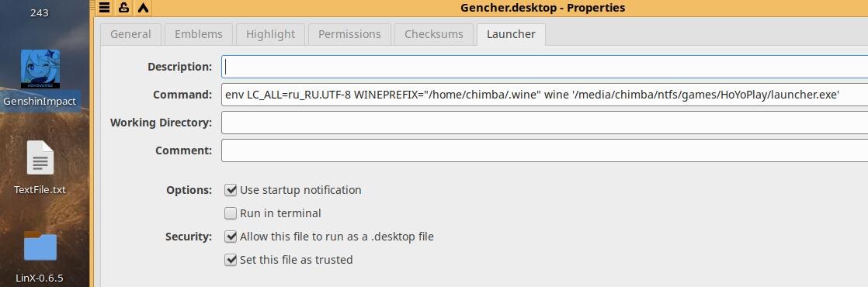
Task: Open the Emblems tab
Action: [x=199, y=34]
